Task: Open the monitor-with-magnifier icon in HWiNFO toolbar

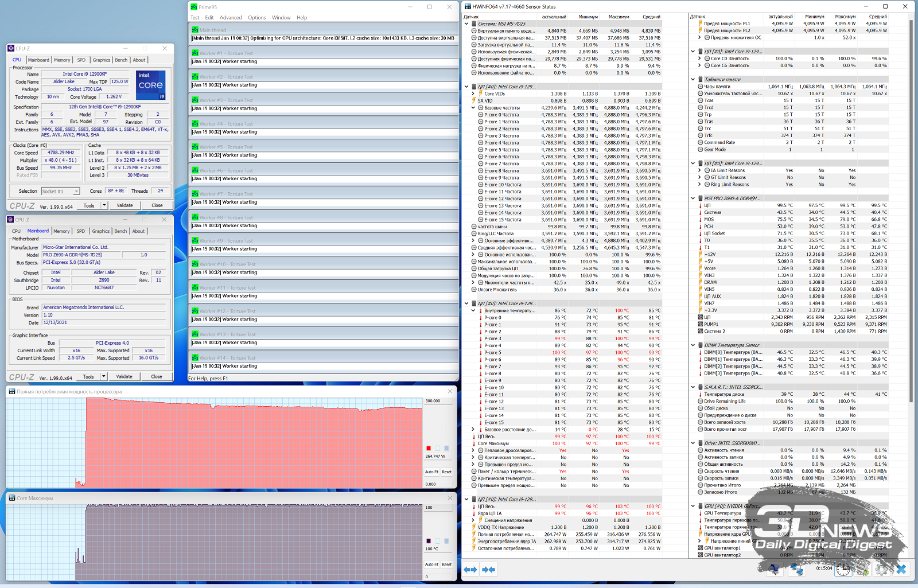Action: [x=775, y=569]
